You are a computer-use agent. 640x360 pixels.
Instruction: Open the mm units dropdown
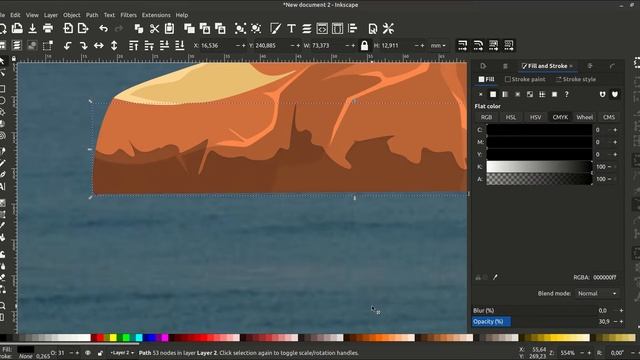coord(438,46)
